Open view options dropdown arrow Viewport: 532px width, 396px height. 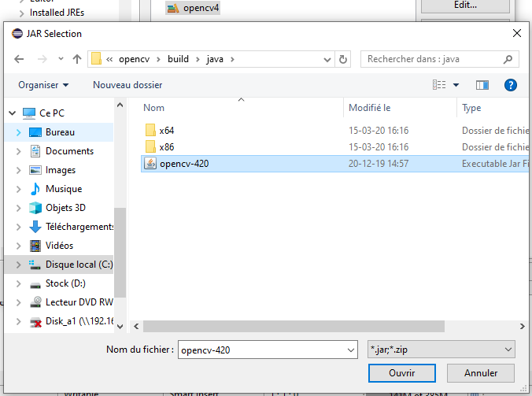456,85
